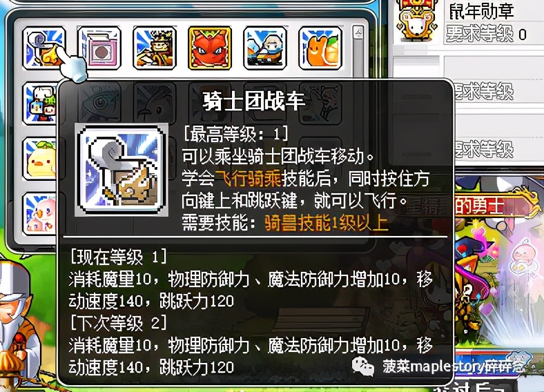The height and width of the screenshot is (392, 544).
Task: Select the 鼠年勋章 medal item icon
Action: 416,21
